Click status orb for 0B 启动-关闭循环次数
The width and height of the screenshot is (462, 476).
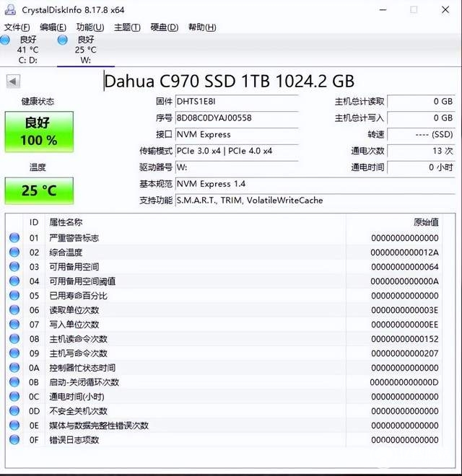pos(14,382)
